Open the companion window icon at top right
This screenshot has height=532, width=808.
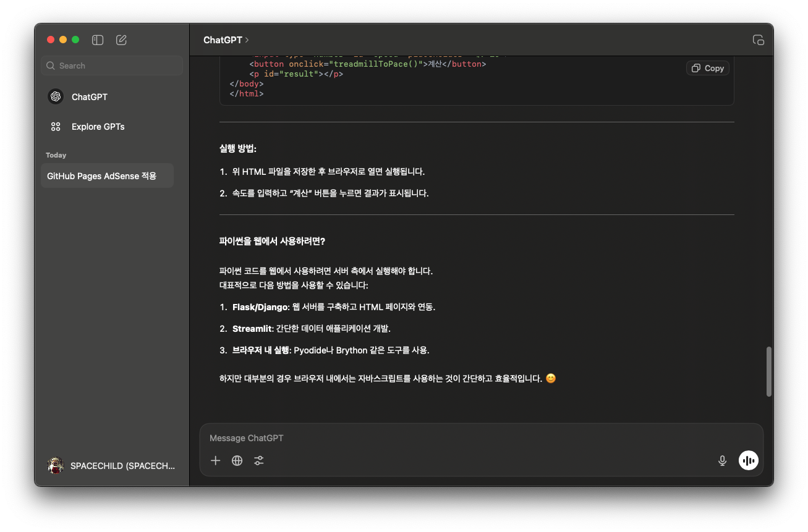tap(758, 40)
